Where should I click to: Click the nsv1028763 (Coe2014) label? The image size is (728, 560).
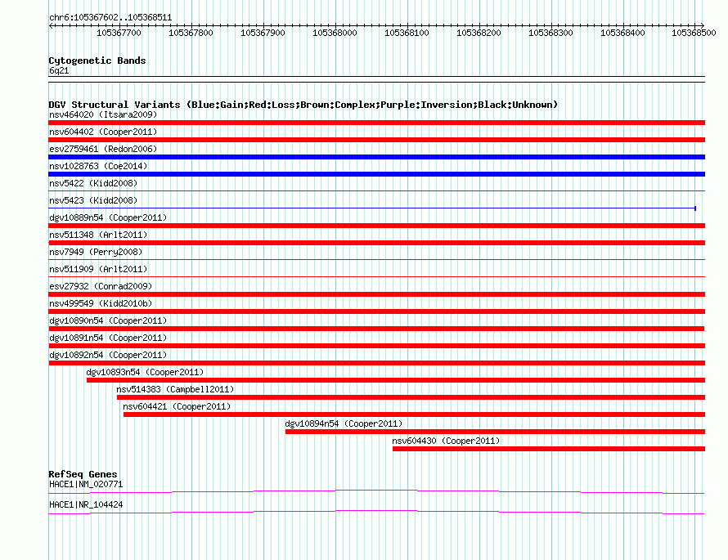98,166
